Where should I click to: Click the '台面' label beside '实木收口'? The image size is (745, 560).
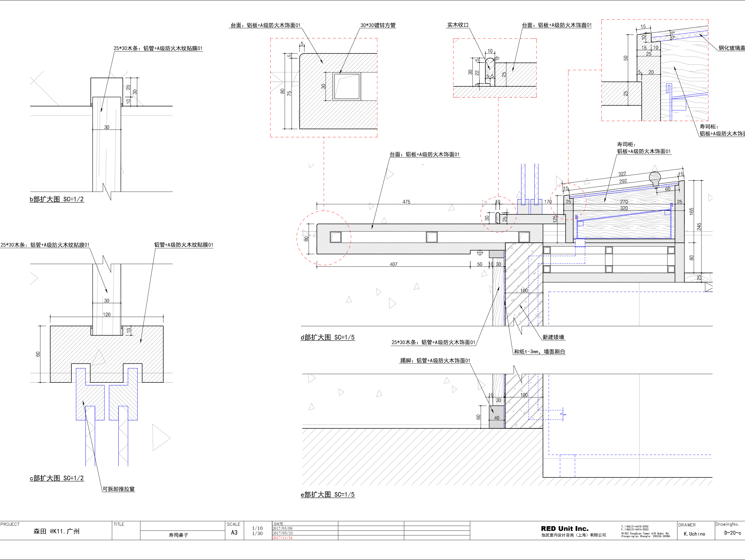click(557, 25)
